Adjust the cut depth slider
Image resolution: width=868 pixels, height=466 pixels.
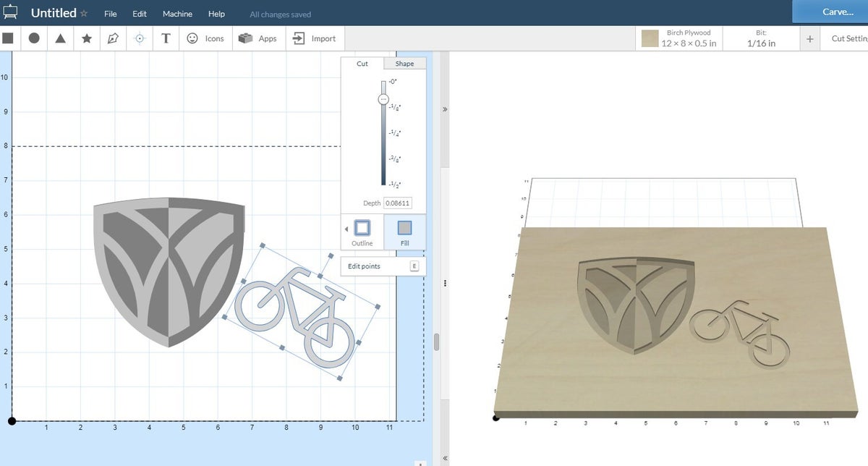click(x=383, y=99)
